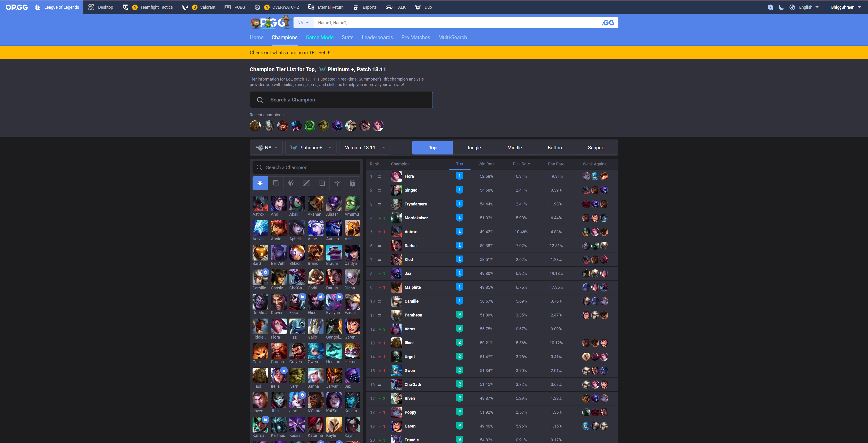Filter champion grid by support icon
868x443 pixels.
click(337, 183)
